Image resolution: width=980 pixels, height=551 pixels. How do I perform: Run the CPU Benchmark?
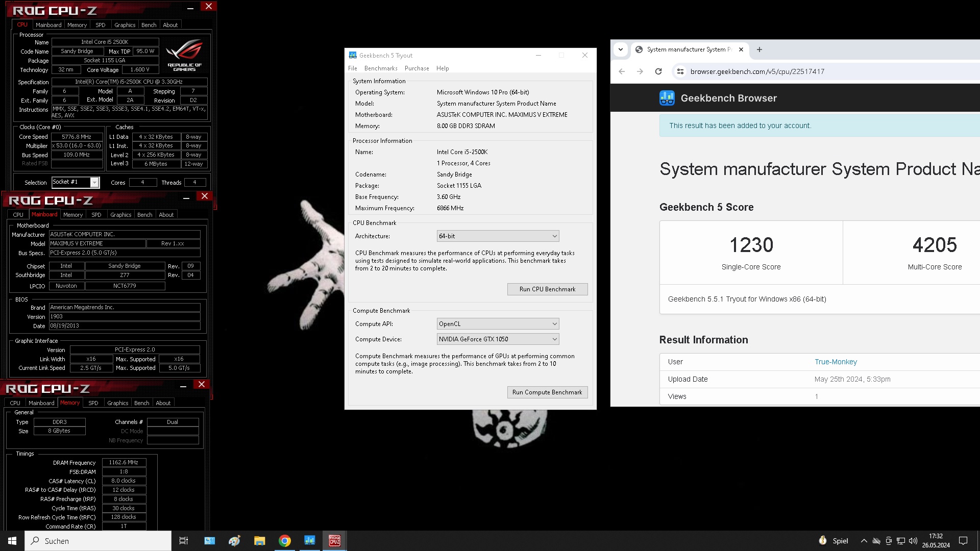[x=547, y=289]
